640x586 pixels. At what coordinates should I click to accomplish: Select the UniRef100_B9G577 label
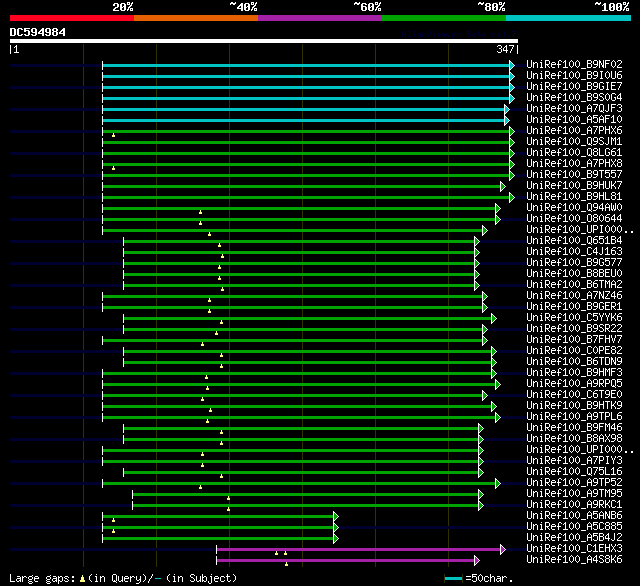point(574,263)
